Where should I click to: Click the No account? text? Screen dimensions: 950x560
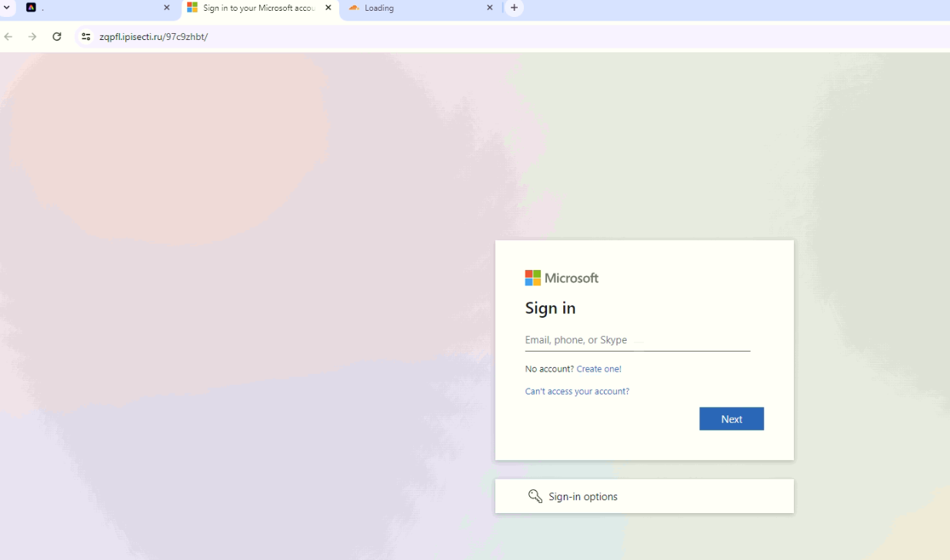(x=549, y=368)
